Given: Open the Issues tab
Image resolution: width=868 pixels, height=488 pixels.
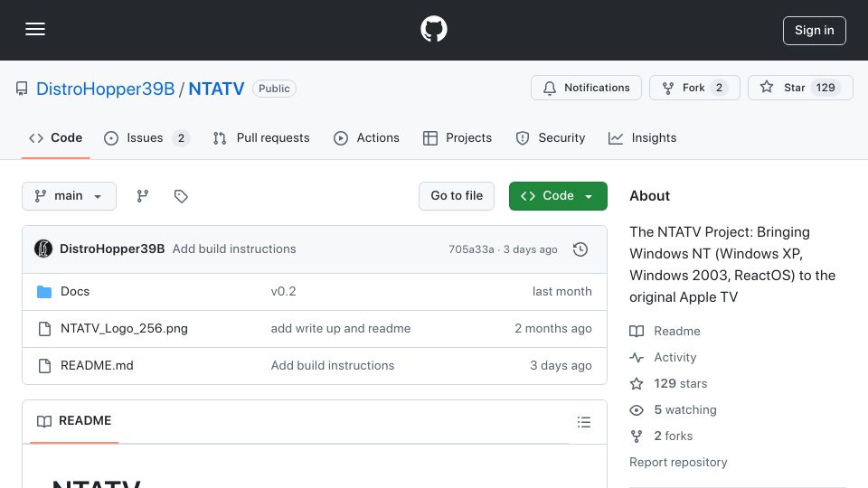Looking at the screenshot, I should click(x=146, y=137).
